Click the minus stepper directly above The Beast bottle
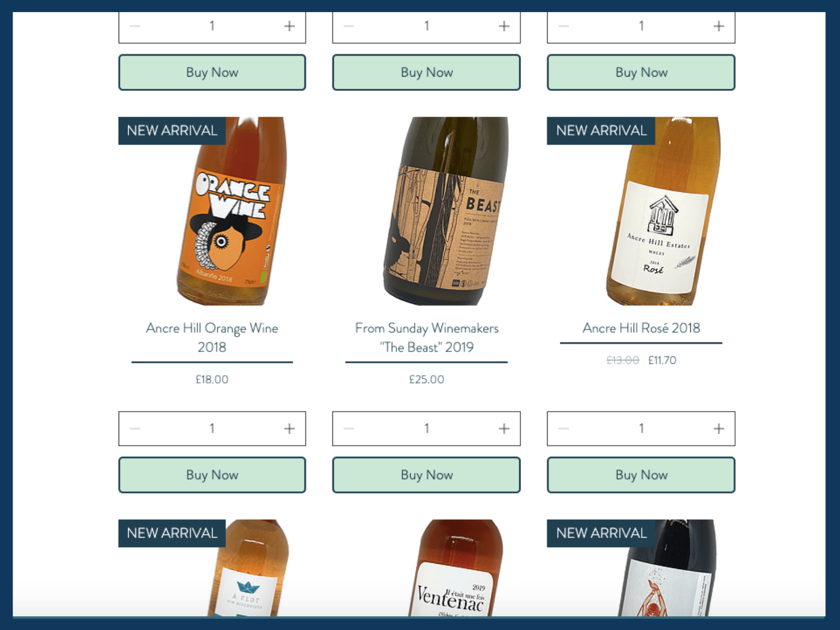 coord(349,26)
